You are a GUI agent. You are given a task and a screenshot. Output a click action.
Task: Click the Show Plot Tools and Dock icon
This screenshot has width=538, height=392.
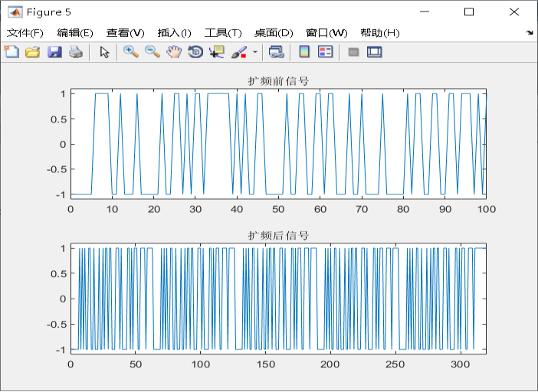(374, 52)
